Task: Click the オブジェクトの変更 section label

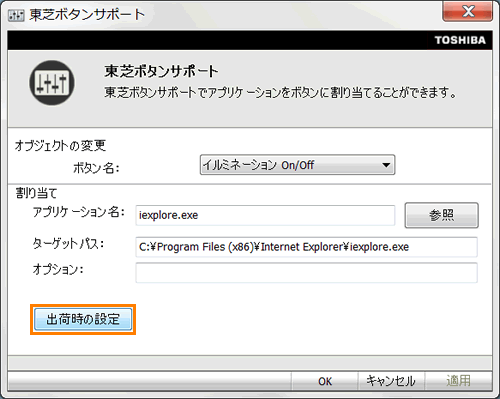Action: (60, 145)
